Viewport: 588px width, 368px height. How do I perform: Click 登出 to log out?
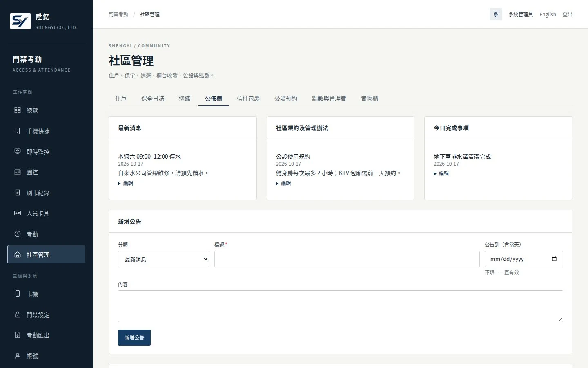point(568,14)
